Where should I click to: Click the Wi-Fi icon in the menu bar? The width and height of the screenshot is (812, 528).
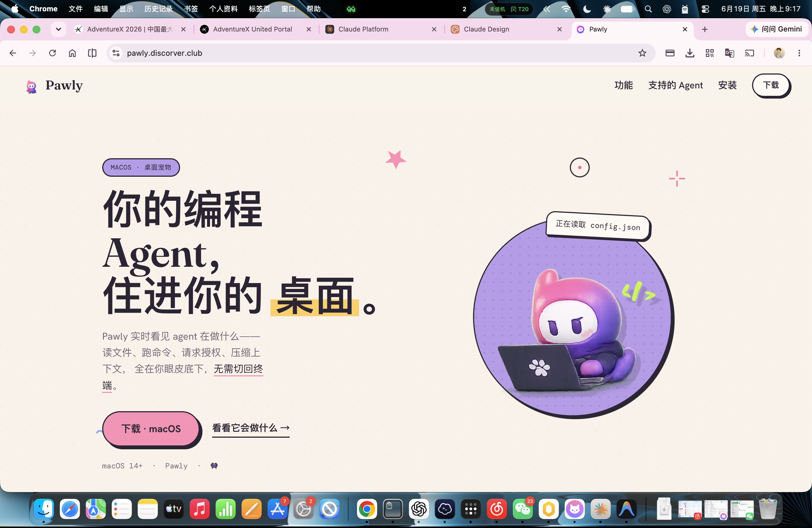pos(566,9)
